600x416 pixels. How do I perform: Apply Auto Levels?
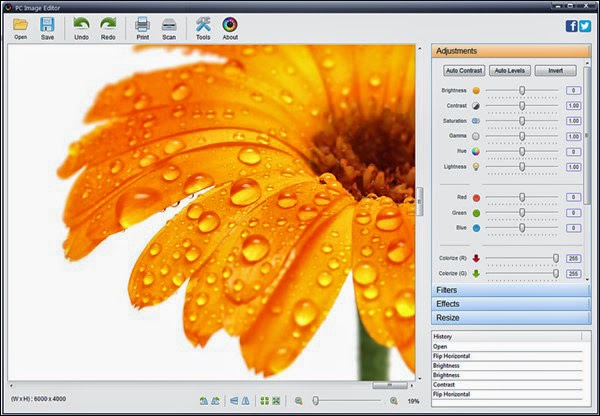[x=510, y=71]
